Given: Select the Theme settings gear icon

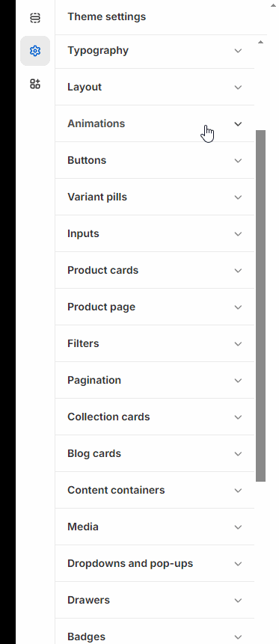Looking at the screenshot, I should [x=35, y=51].
